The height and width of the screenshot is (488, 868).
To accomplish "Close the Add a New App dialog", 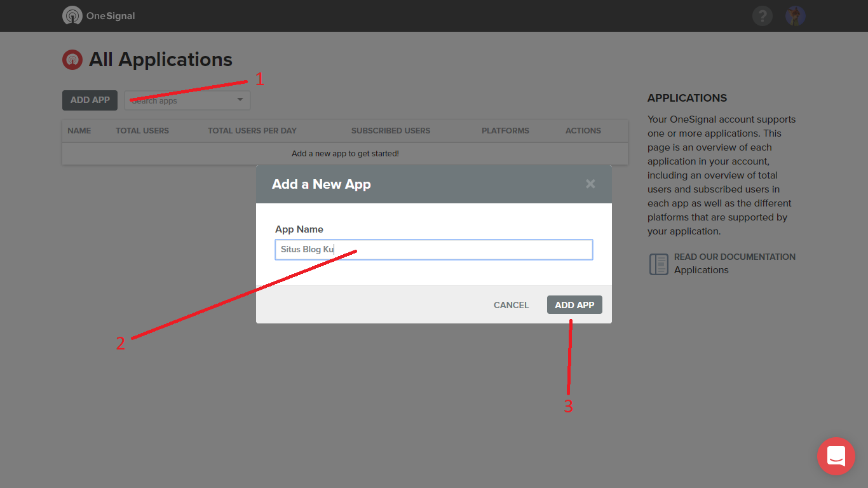I will (x=590, y=184).
